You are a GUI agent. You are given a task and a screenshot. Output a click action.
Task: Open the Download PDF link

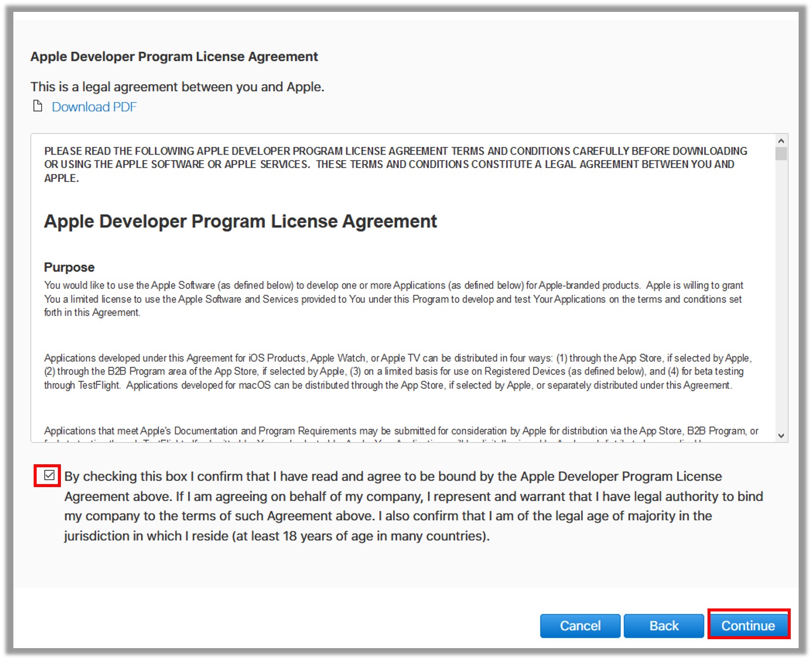[94, 106]
